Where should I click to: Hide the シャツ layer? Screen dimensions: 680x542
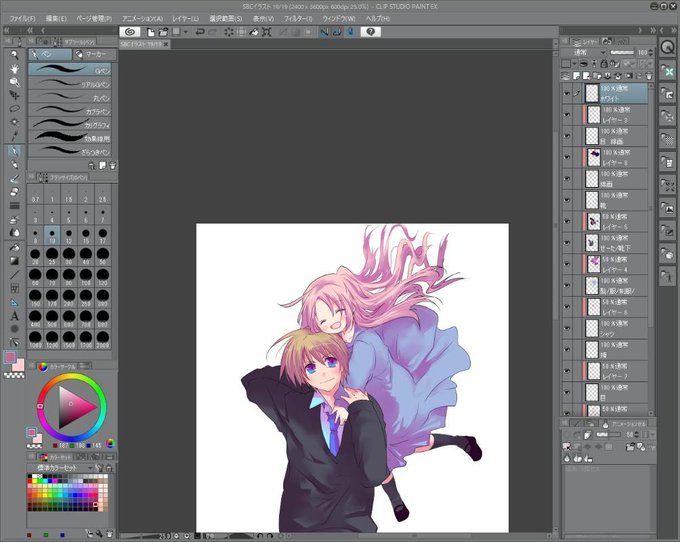click(567, 328)
